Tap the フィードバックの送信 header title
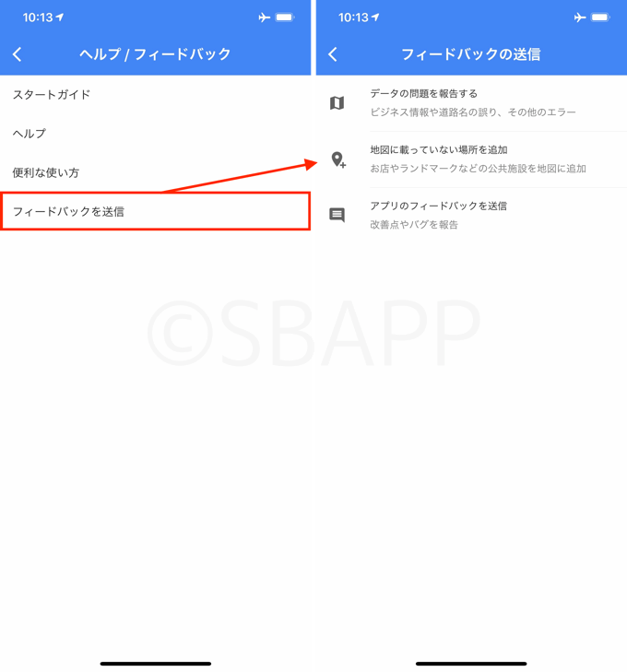This screenshot has width=627, height=672. pyautogui.click(x=470, y=54)
